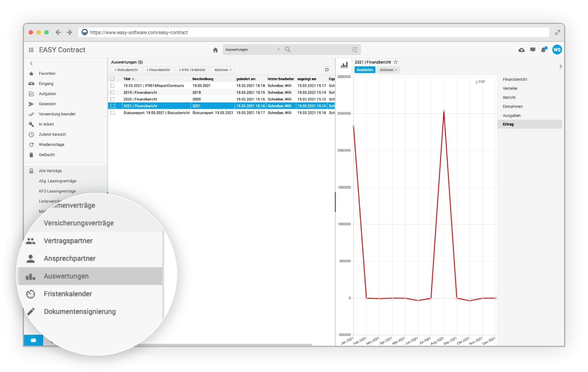
Task: Click the + Finanzbericht button
Action: [158, 70]
